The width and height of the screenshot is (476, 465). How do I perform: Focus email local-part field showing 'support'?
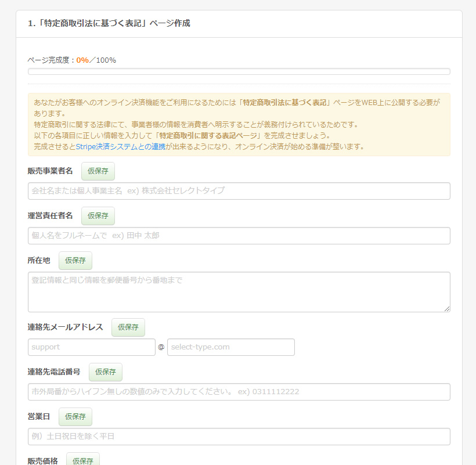pyautogui.click(x=91, y=347)
